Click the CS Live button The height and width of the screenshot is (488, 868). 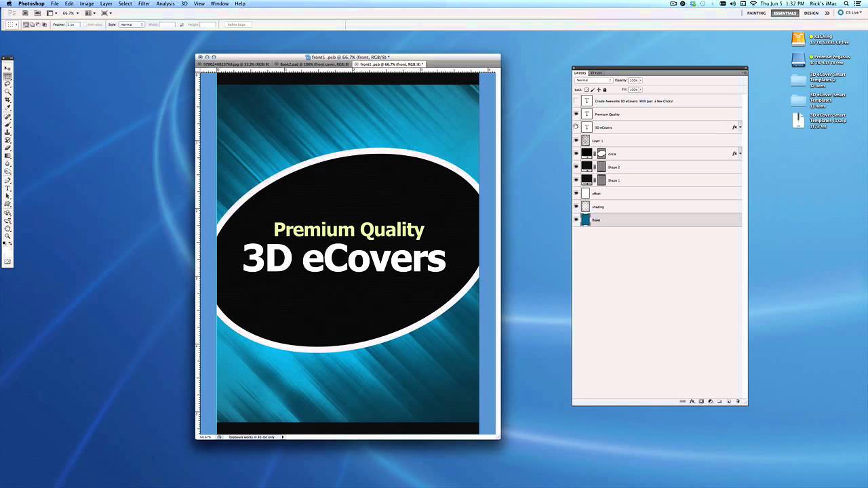click(x=850, y=13)
